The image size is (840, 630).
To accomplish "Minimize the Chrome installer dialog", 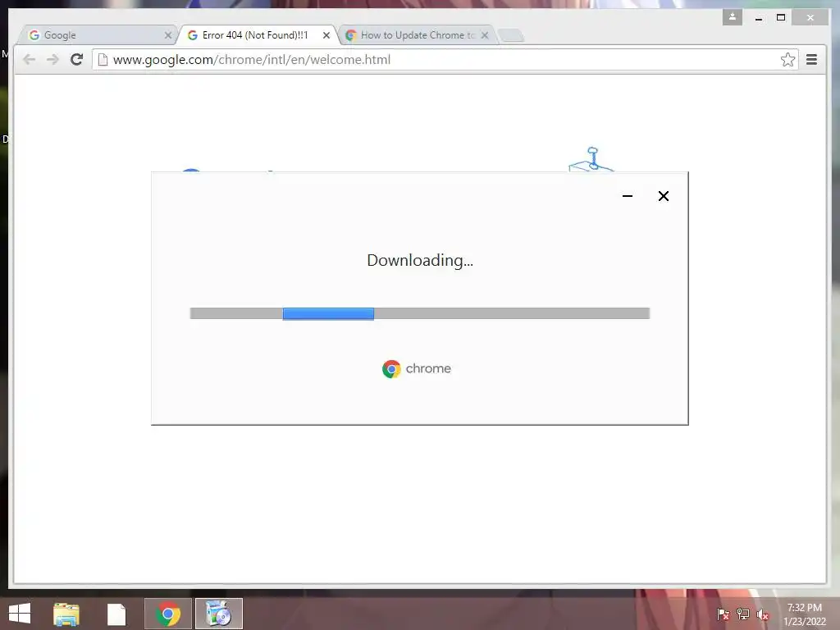I will (x=628, y=196).
